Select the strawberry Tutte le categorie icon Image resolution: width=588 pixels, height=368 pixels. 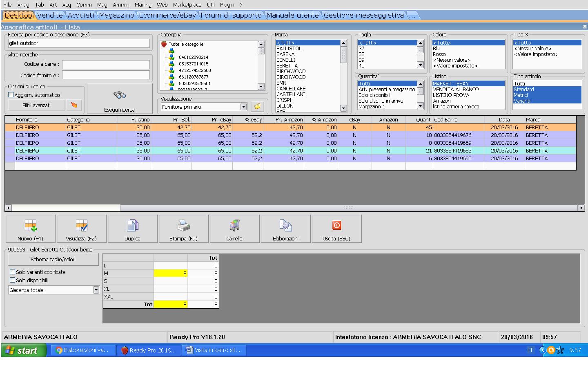pos(164,44)
